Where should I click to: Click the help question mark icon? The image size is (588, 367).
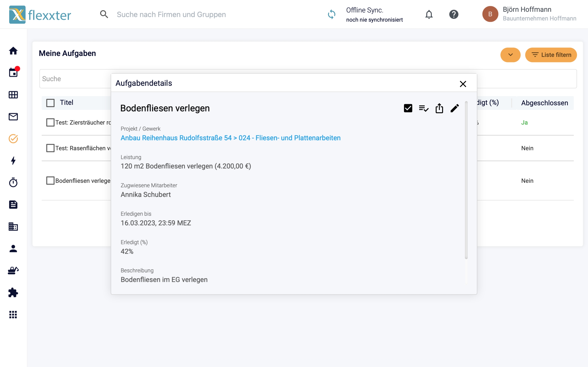click(453, 14)
